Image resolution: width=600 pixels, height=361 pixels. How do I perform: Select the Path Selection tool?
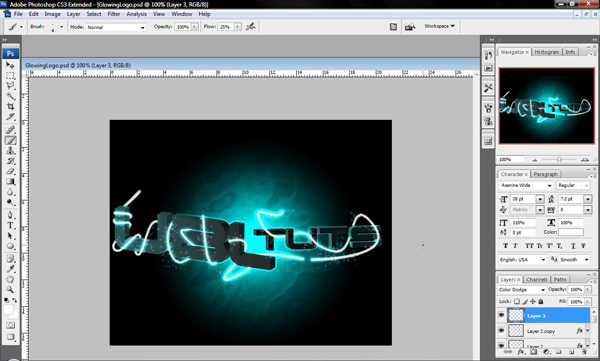pos(10,235)
